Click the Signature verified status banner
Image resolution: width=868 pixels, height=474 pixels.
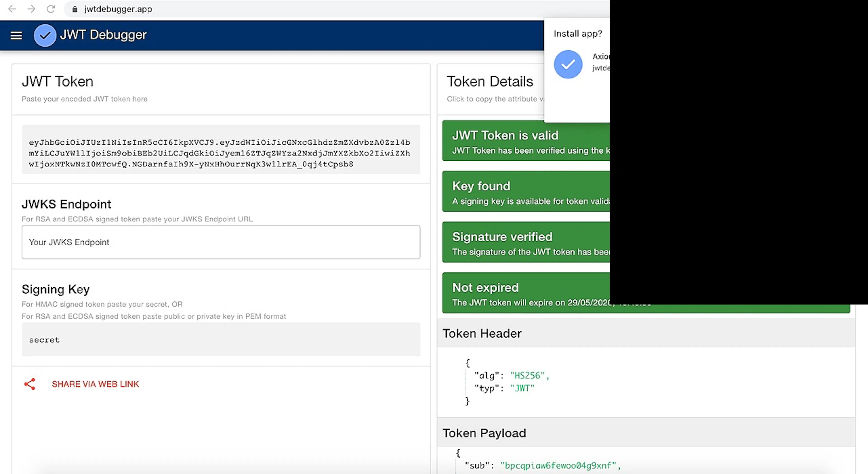(x=526, y=242)
